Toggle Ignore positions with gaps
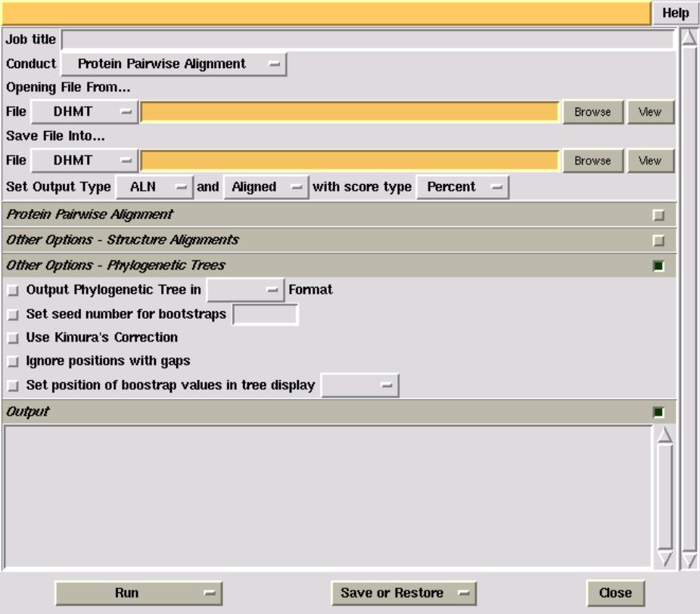 tap(12, 362)
